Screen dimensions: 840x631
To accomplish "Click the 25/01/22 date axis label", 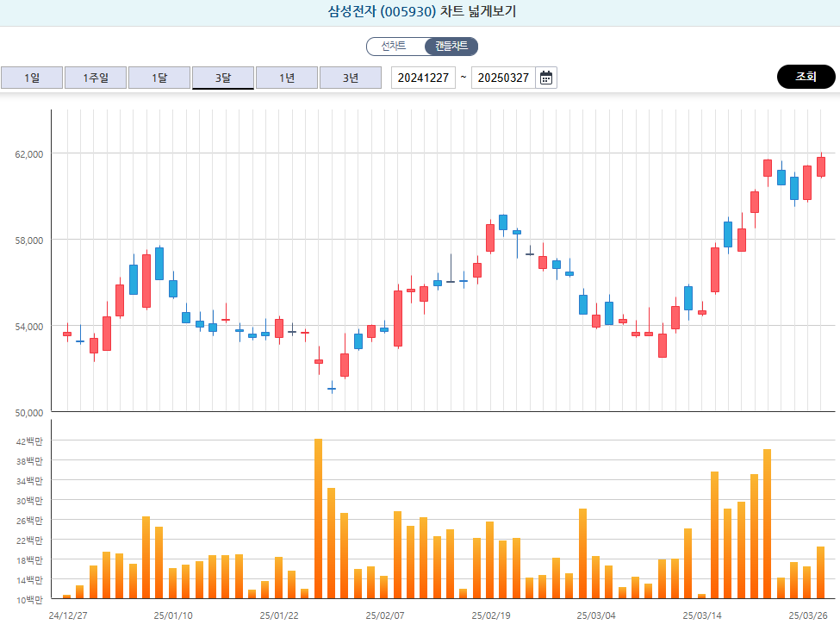I will click(x=279, y=615).
